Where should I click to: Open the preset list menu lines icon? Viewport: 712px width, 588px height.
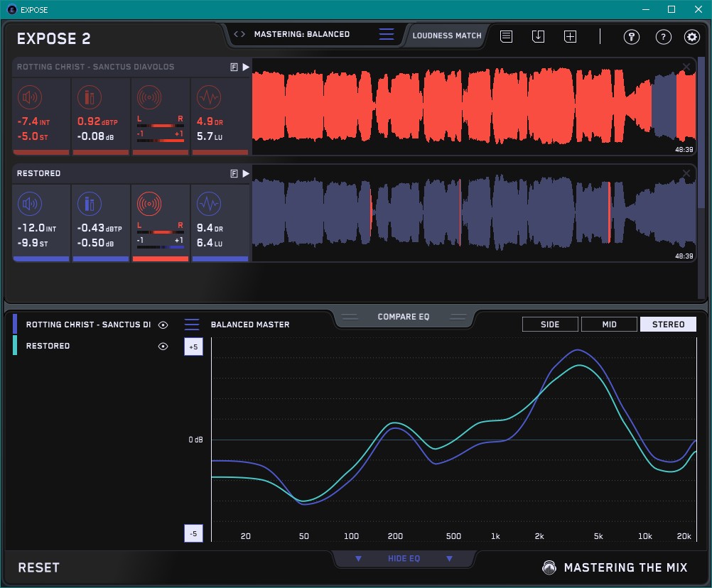pyautogui.click(x=386, y=34)
